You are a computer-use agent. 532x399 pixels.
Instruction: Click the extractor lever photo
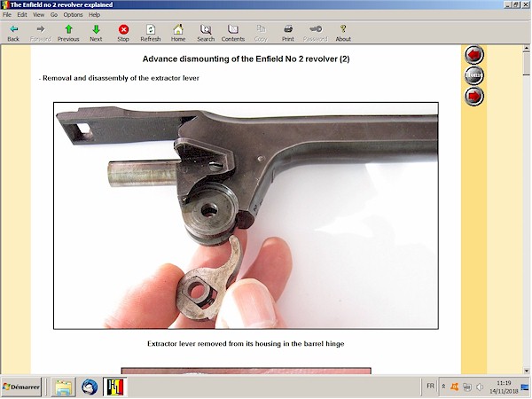tap(246, 215)
